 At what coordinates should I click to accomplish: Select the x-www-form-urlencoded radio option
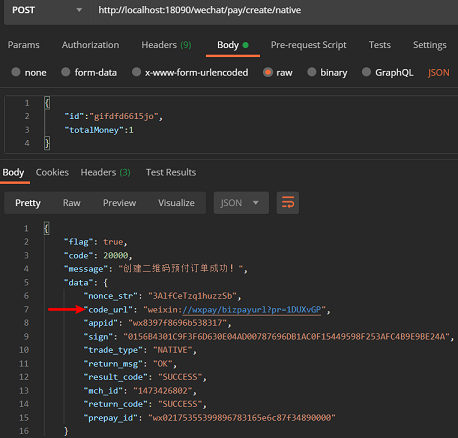pos(136,72)
